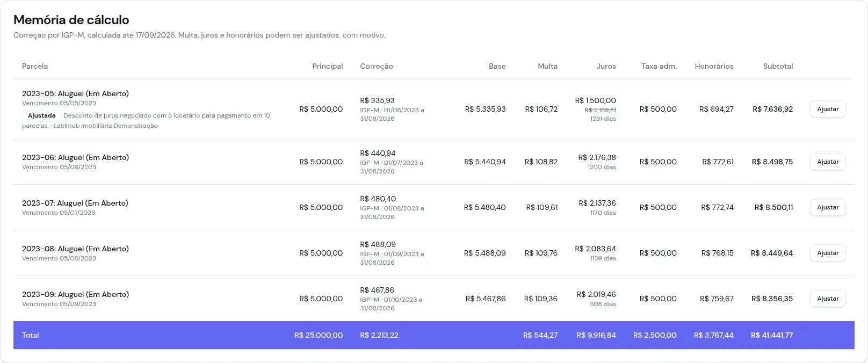
Task: Click the subtotal R$ 7.636,92
Action: 773,109
